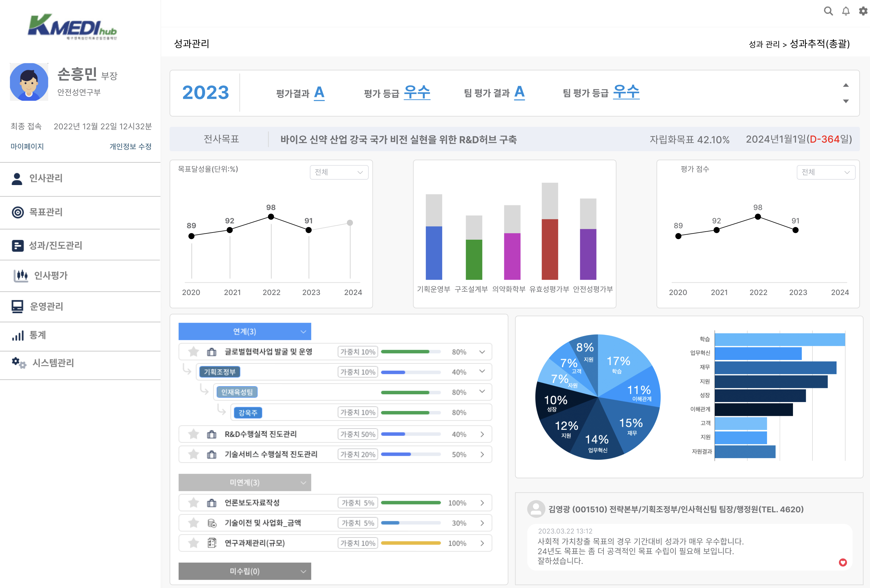Toggle favorite star for R&D수행실적 진도관리
This screenshot has height=588, width=870.
coord(193,434)
